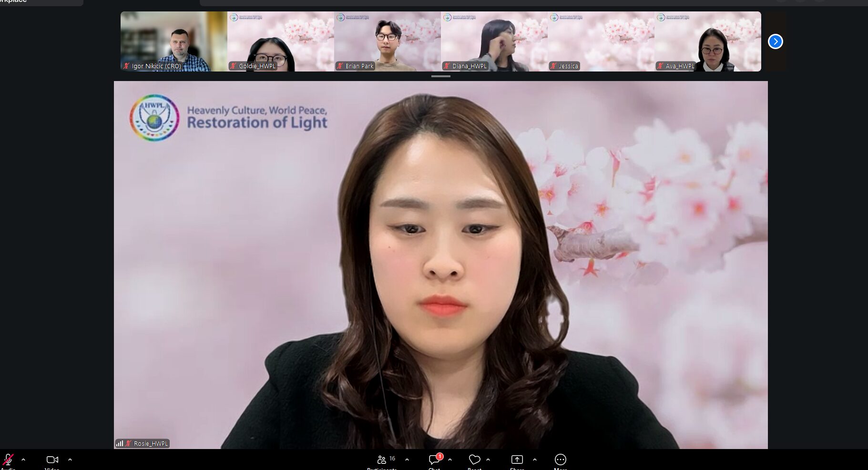Click the resize handle below the thumbnail strip
This screenshot has height=470, width=868.
440,76
